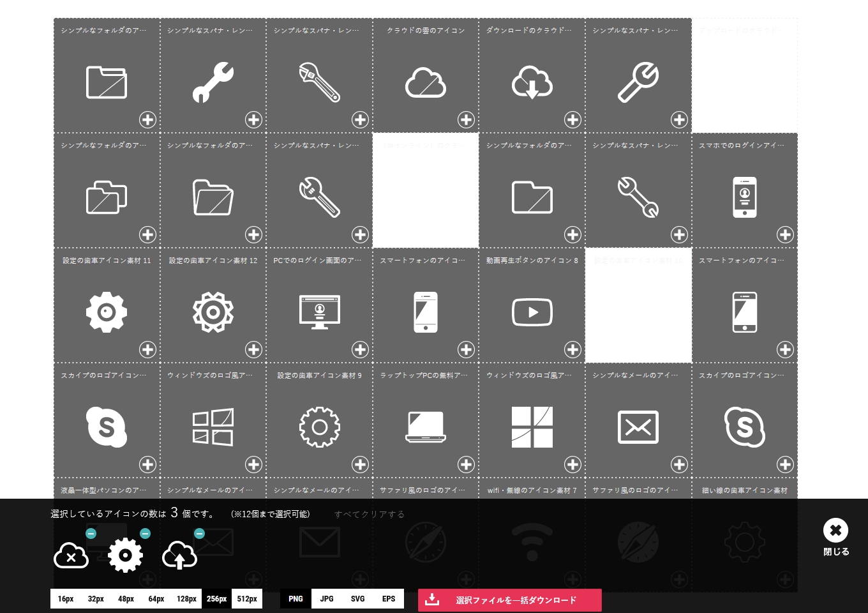
Task: Click the laptop PC icon
Action: pyautogui.click(x=426, y=427)
